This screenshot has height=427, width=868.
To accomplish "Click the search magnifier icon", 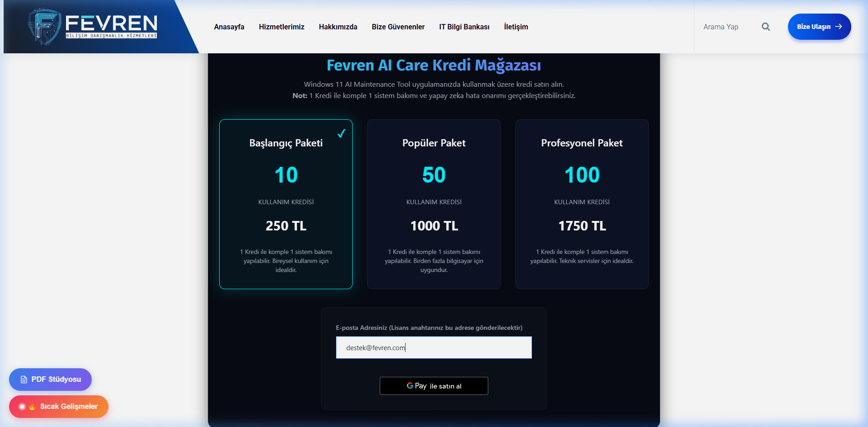I will [766, 27].
